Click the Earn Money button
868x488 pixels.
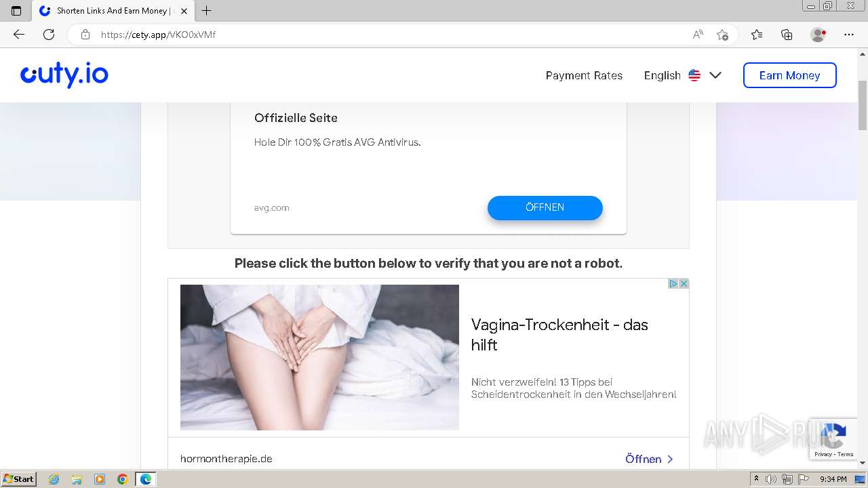click(x=789, y=75)
